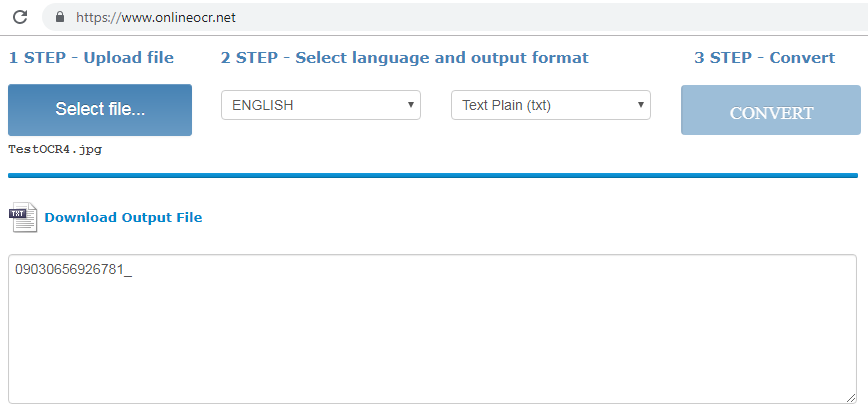Reload the page with the refresh icon
The image size is (868, 412).
click(x=19, y=17)
